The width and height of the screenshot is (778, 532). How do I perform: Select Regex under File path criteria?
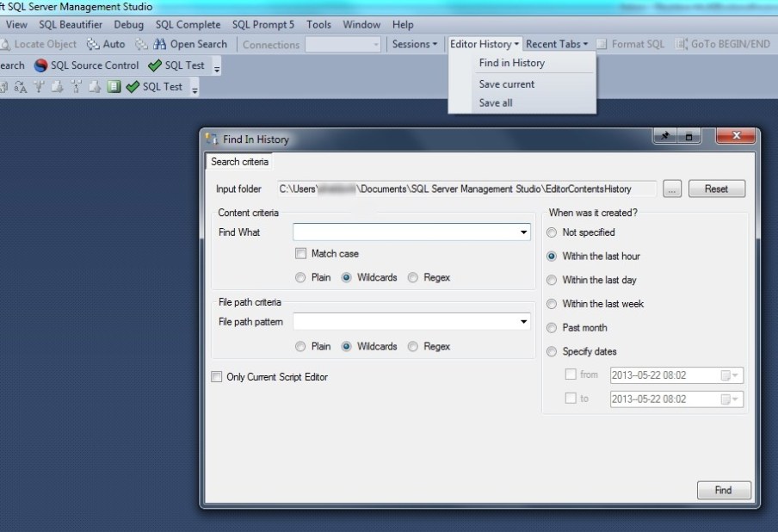(413, 346)
